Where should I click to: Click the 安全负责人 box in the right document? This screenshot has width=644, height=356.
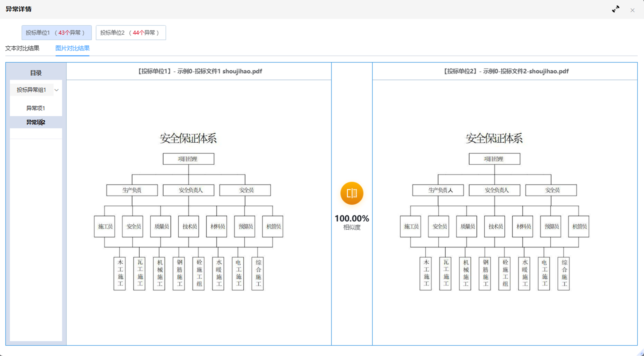coord(495,190)
